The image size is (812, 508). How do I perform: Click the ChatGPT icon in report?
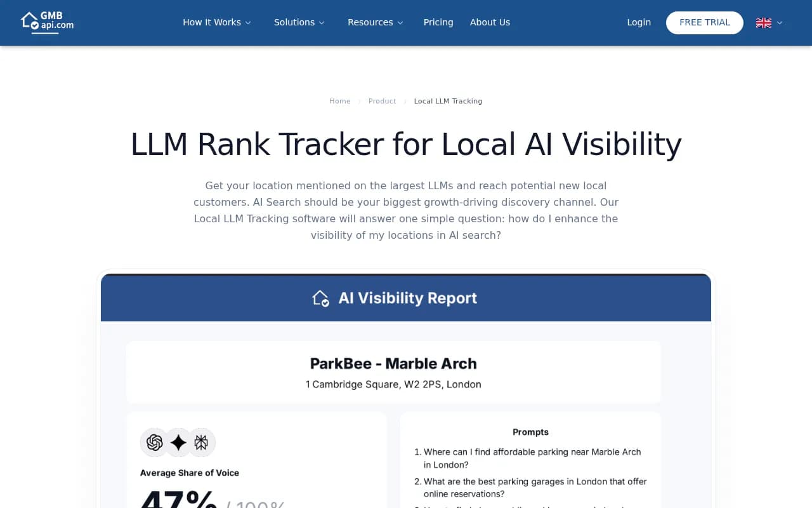(x=154, y=443)
